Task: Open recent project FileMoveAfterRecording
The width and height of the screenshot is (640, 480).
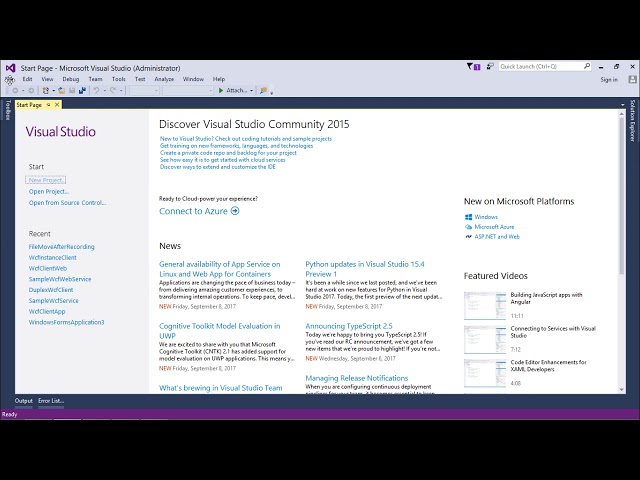Action: tap(62, 247)
